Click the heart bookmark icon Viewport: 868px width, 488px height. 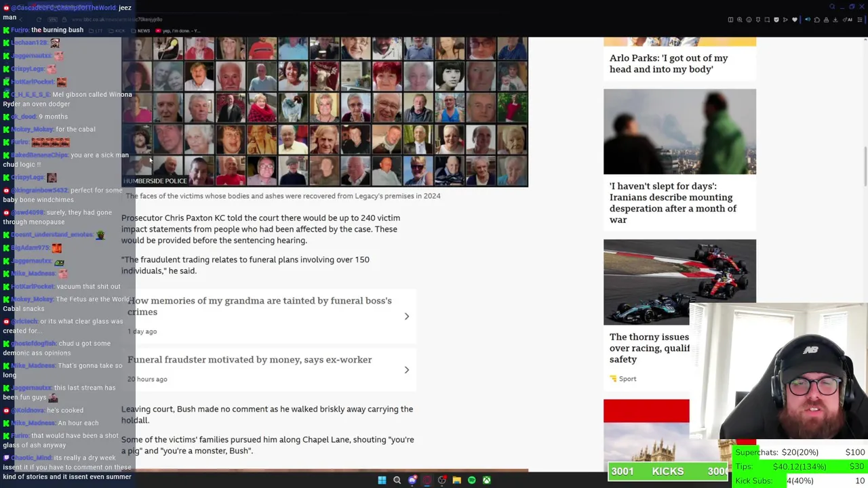pos(795,20)
